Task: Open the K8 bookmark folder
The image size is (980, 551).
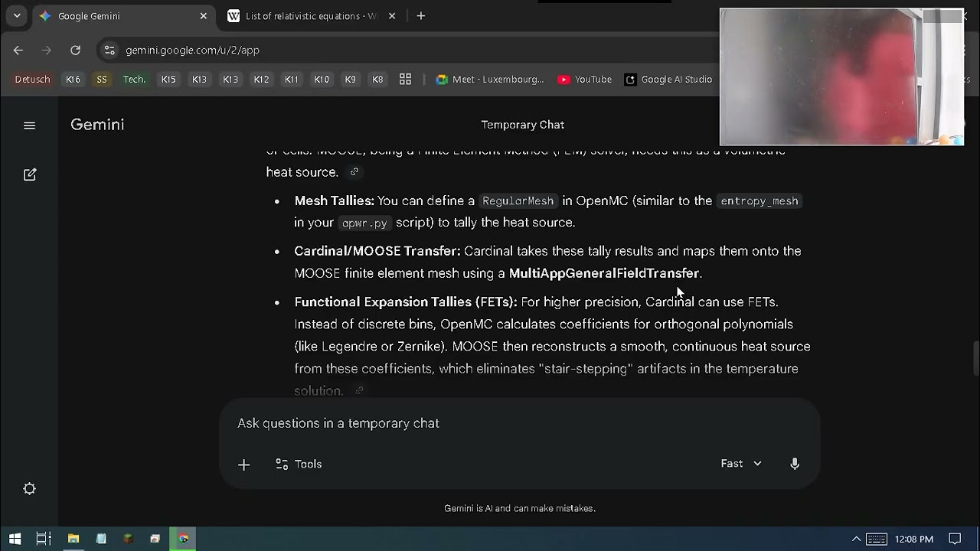Action: [x=377, y=79]
